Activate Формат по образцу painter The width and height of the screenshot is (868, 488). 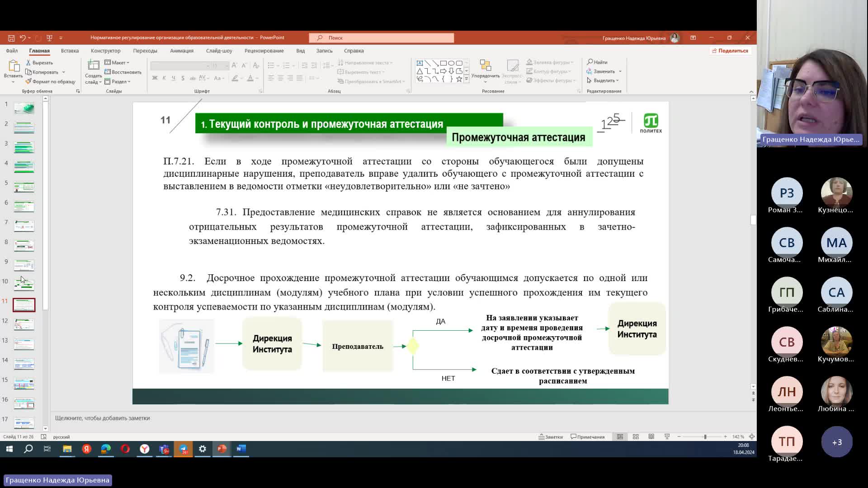pos(50,82)
